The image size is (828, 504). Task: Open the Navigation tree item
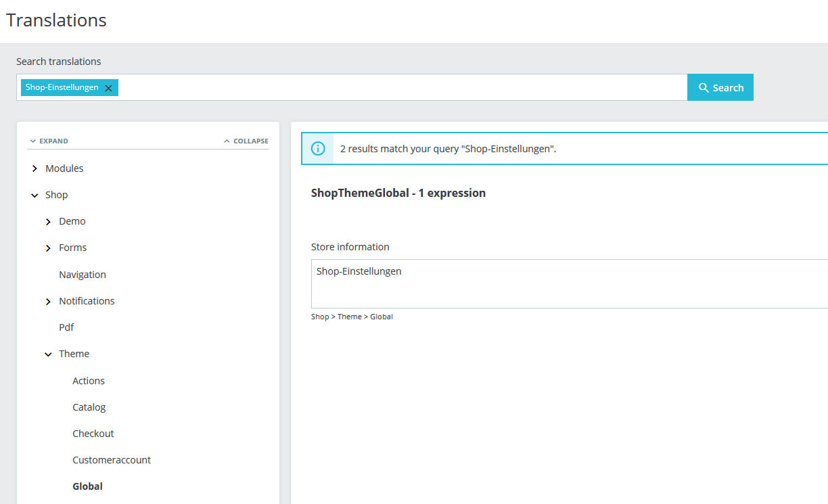coord(83,275)
